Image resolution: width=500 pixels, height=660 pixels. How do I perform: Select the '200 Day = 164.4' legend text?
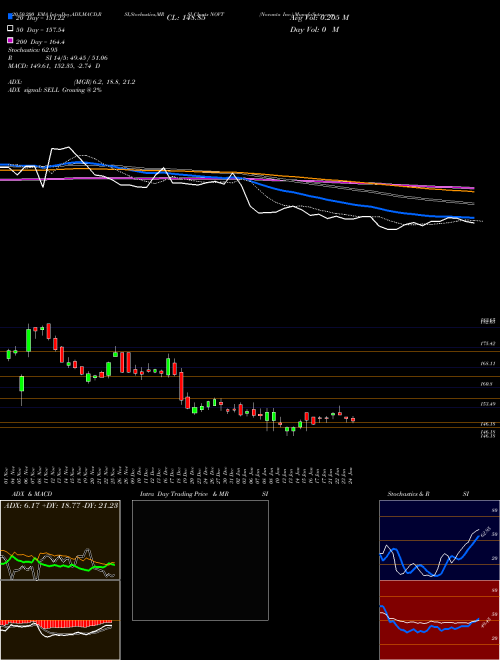(40, 42)
